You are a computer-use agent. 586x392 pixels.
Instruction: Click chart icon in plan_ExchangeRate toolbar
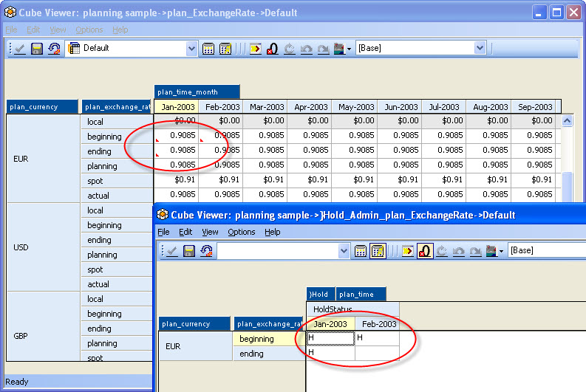[x=339, y=49]
